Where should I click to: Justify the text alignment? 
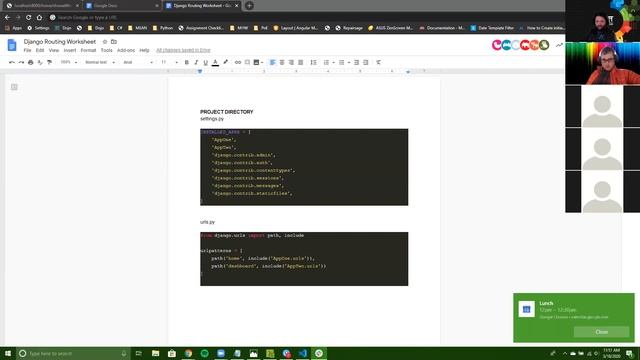pos(300,62)
